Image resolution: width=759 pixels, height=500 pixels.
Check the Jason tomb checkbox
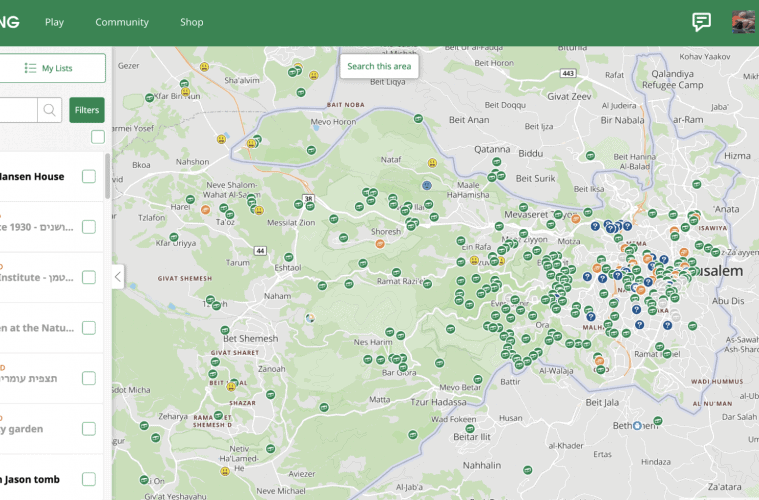pos(89,479)
